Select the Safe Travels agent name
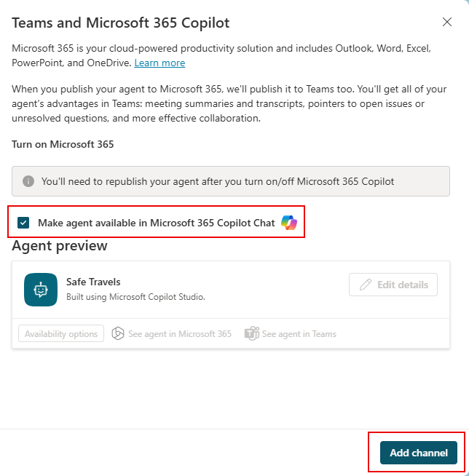 [x=93, y=282]
